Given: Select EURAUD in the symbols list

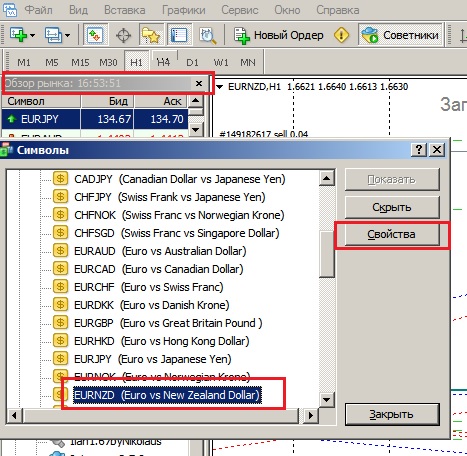Looking at the screenshot, I should click(160, 251).
